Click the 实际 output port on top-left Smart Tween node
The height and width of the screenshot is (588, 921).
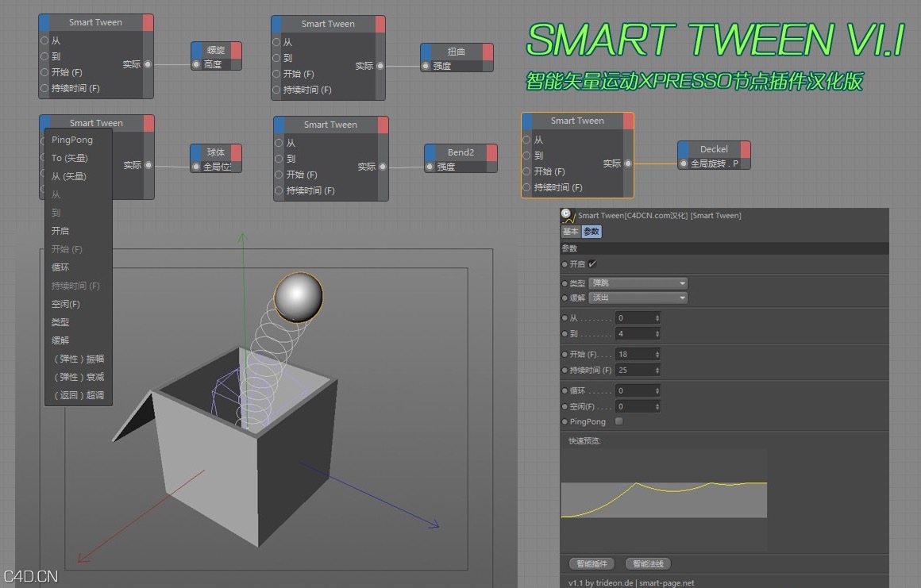pyautogui.click(x=148, y=65)
